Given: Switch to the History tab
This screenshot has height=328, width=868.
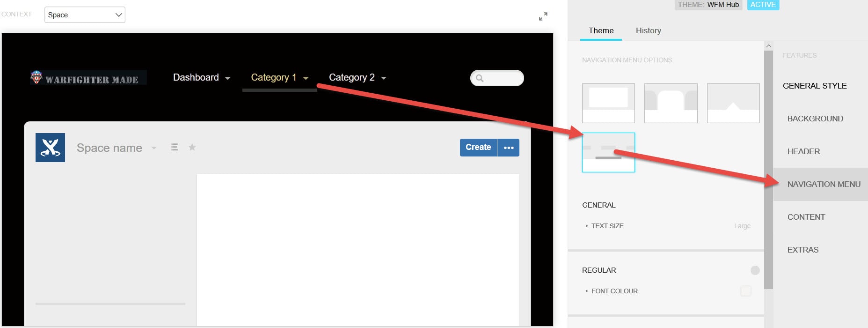Looking at the screenshot, I should (648, 30).
